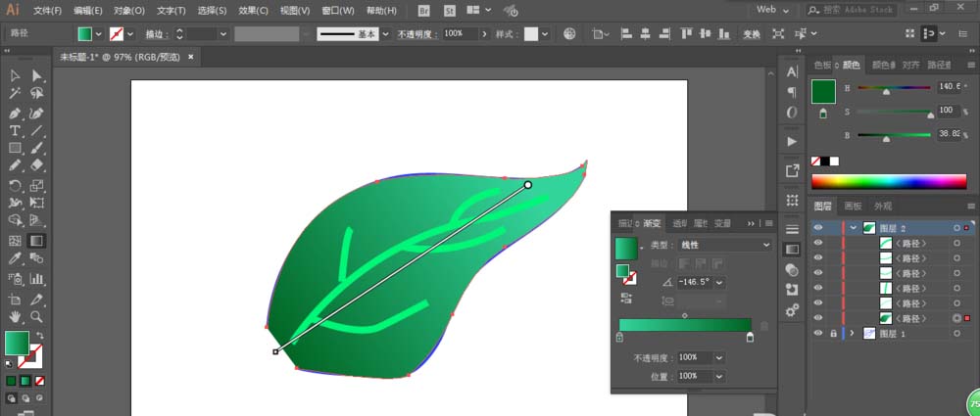Viewport: 980px width, 416px height.
Task: Select the Type tool
Action: point(16,130)
